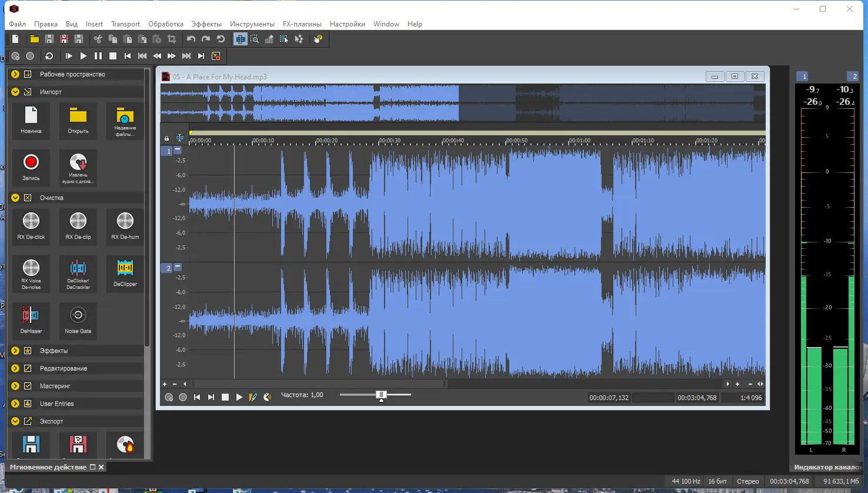Screen dimensions: 868x493
Task: Pause playback in the main transport toolbar
Action: coord(98,56)
